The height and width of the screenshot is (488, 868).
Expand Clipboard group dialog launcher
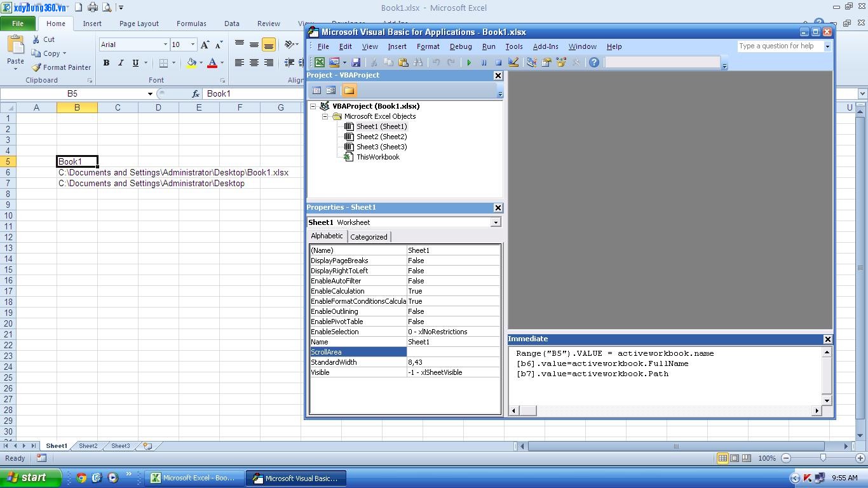(x=90, y=81)
